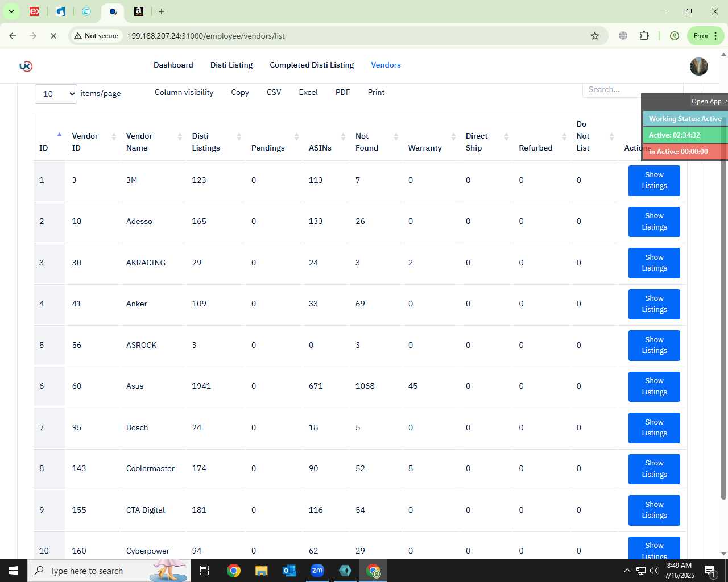728x582 pixels.
Task: Click the Working Status: Active bar
Action: pyautogui.click(x=685, y=119)
